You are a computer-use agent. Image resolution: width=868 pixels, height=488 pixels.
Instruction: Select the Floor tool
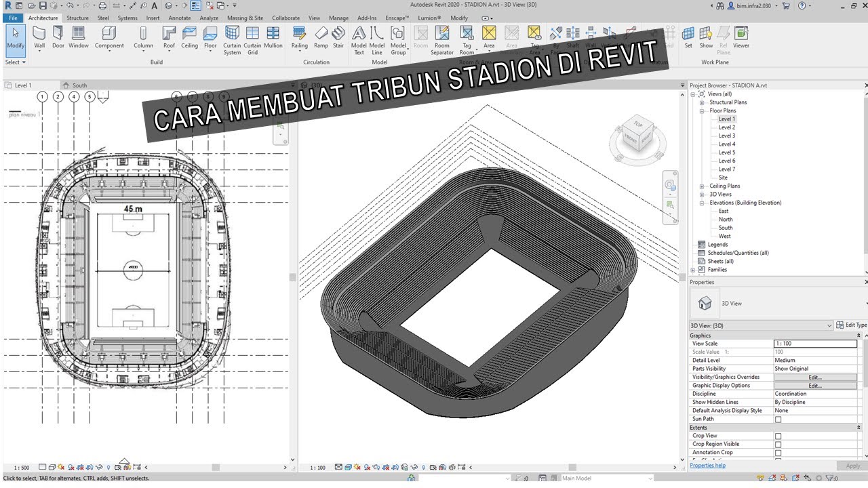click(210, 38)
